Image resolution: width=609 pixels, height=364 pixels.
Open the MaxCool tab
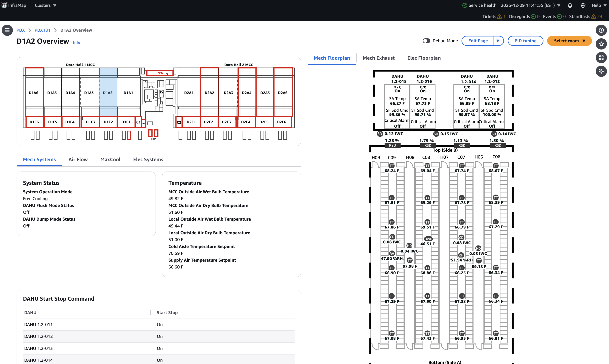click(x=110, y=160)
